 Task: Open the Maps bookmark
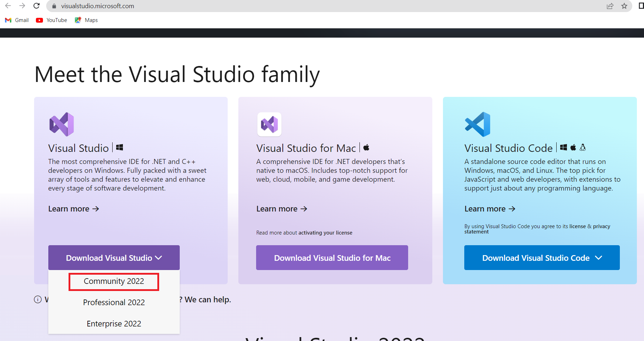pyautogui.click(x=86, y=20)
